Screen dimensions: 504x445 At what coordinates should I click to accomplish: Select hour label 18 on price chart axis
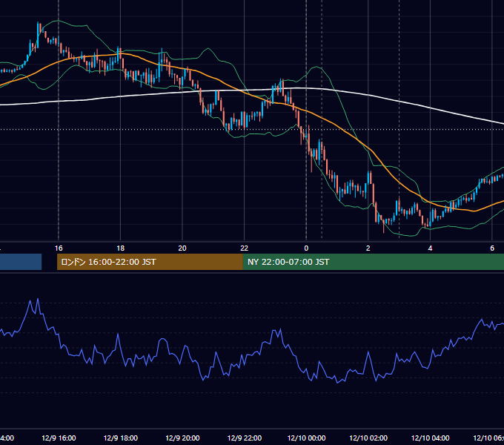[x=121, y=248]
